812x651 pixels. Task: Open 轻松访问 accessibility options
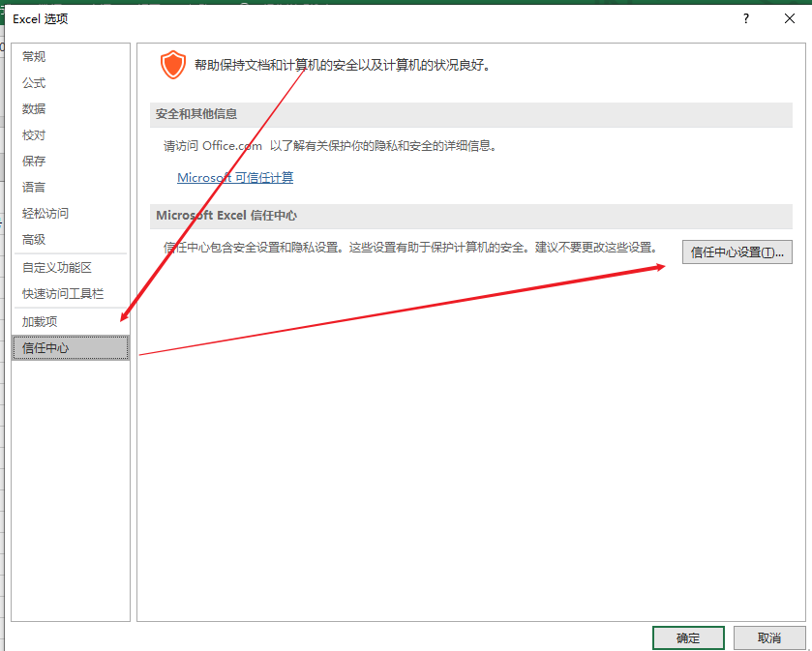70,213
